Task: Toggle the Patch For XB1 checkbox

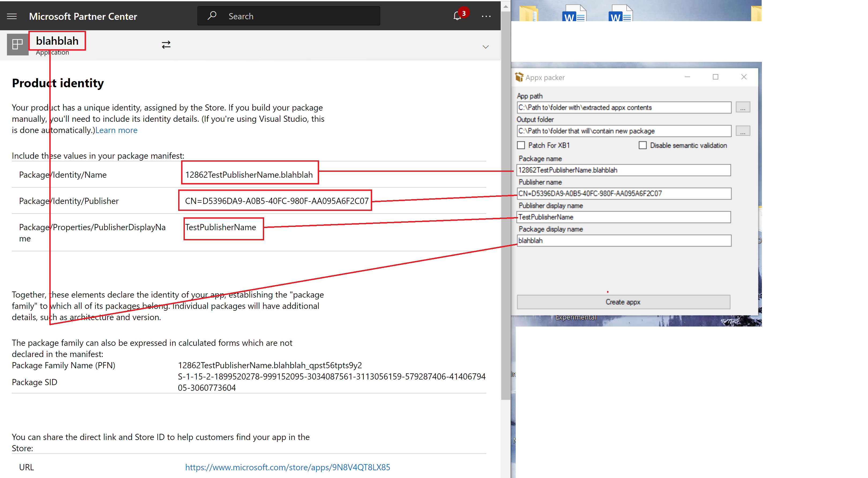Action: [x=521, y=145]
